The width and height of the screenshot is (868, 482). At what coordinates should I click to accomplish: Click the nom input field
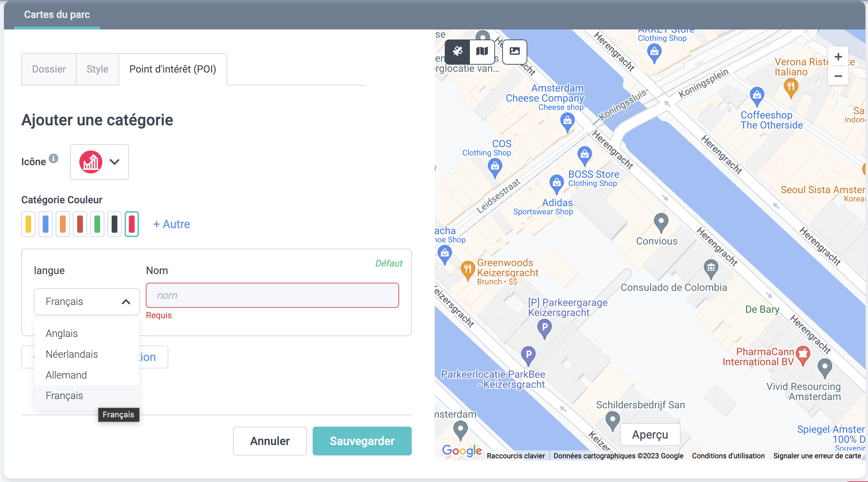coord(272,295)
